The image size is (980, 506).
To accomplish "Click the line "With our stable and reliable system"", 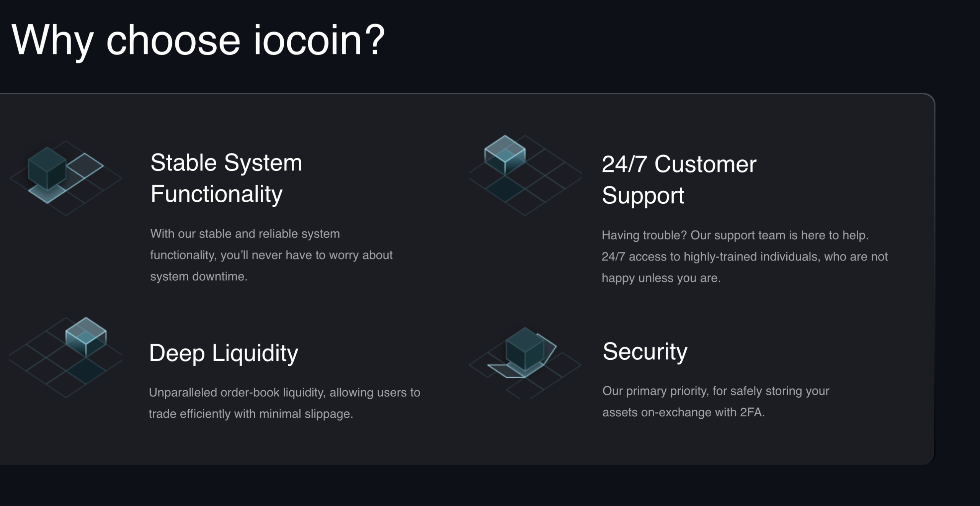I will [245, 234].
